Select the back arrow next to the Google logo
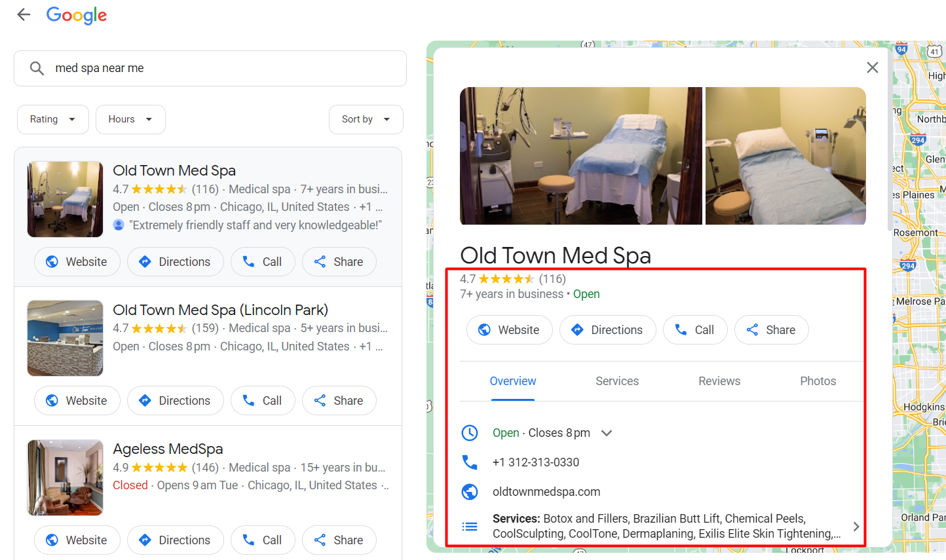The width and height of the screenshot is (946, 560). point(24,14)
